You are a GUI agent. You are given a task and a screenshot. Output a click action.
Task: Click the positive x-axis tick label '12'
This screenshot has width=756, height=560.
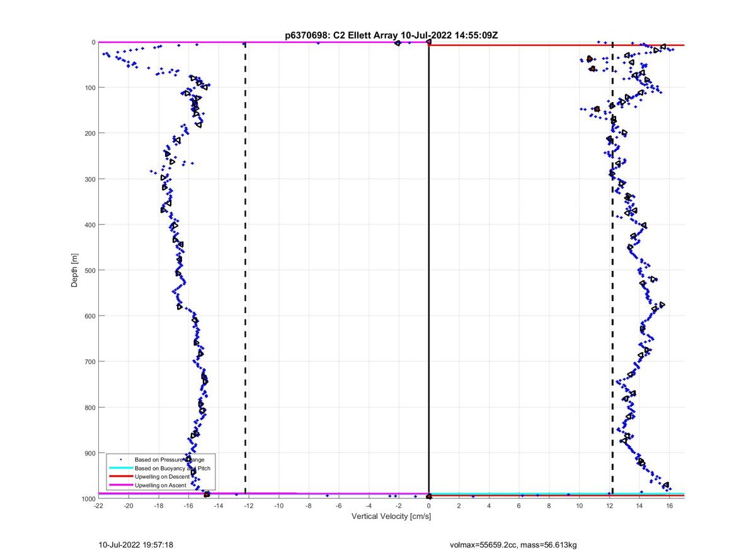(x=609, y=505)
